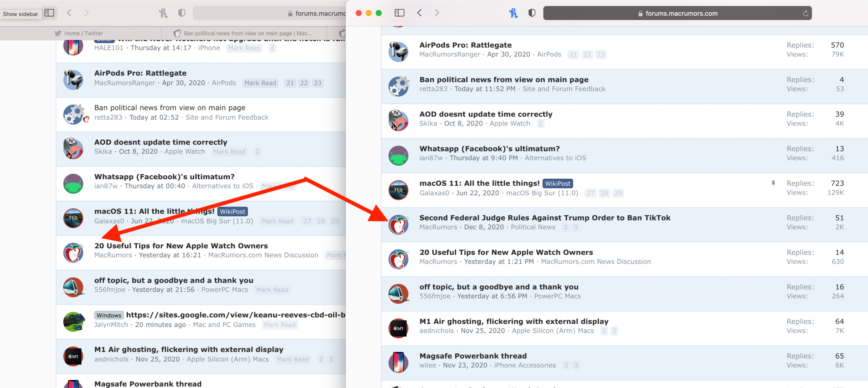Click PowerPC Macs link in right window

click(x=557, y=296)
